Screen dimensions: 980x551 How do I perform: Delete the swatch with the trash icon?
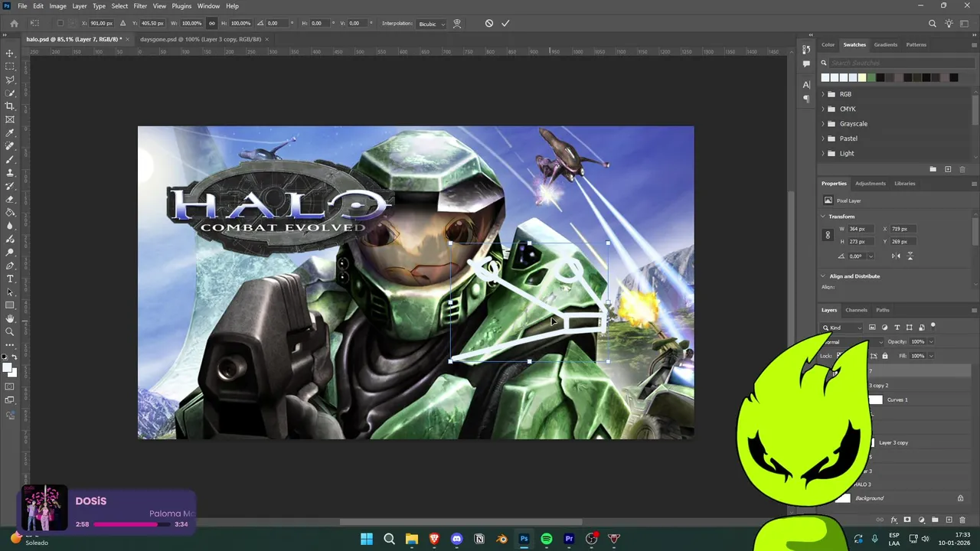[962, 169]
